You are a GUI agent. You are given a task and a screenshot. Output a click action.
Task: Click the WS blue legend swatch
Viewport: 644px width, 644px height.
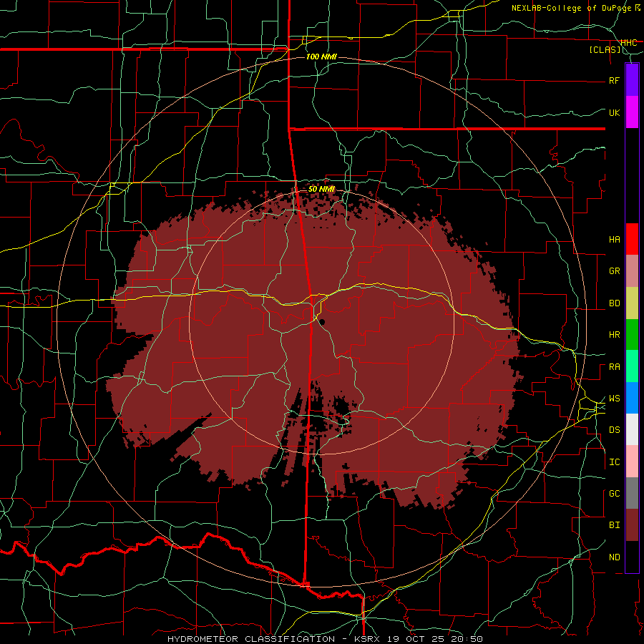(632, 398)
